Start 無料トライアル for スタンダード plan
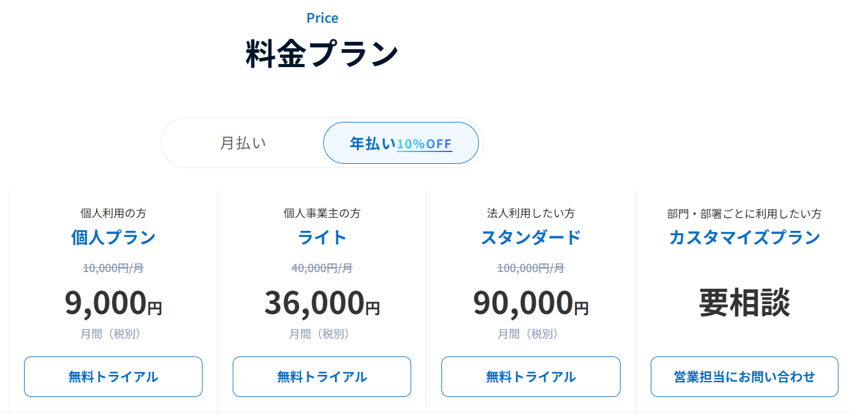Image resolution: width=868 pixels, height=413 pixels. pos(531,377)
